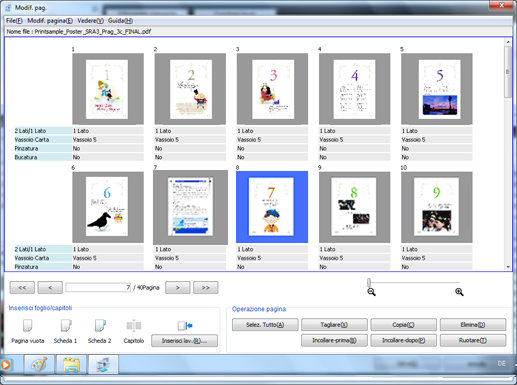Screen dimensions: 517x385
Task: Insert a Capitolo chapter divider
Action: (134, 325)
